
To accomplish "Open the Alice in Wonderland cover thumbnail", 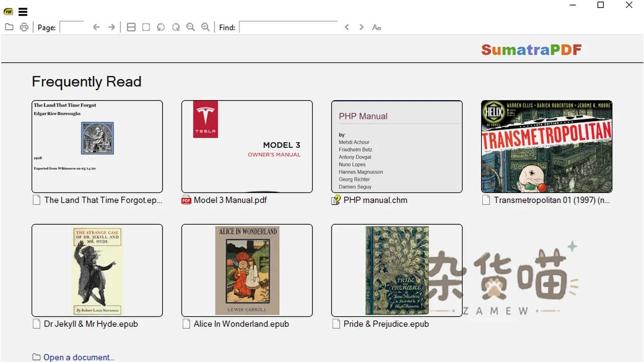I will tap(247, 270).
